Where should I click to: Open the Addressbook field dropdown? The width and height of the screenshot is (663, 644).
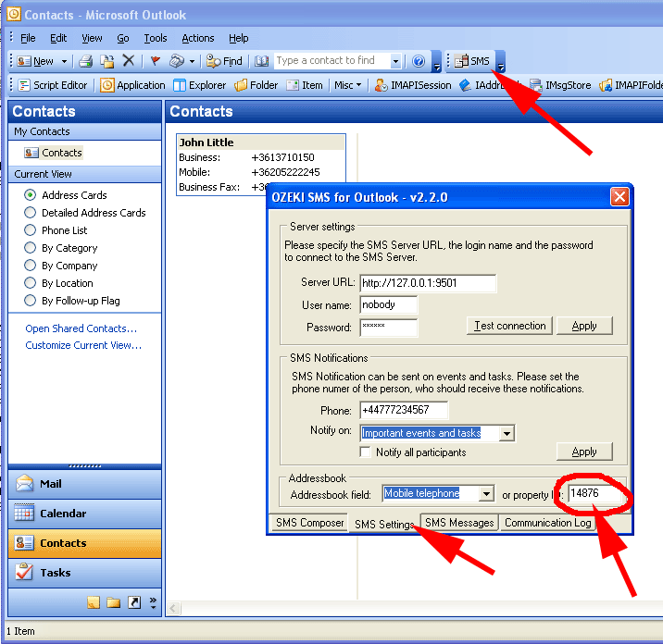(x=487, y=493)
